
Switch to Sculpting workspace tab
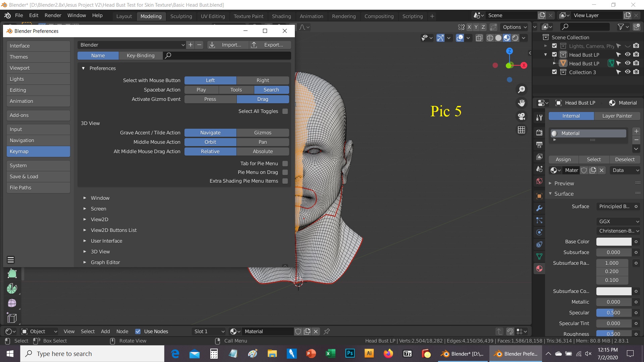181,16
